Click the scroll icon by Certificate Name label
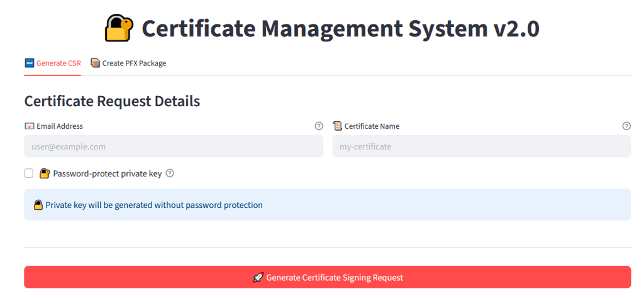Viewport: 644px width, 299px height. coord(337,126)
